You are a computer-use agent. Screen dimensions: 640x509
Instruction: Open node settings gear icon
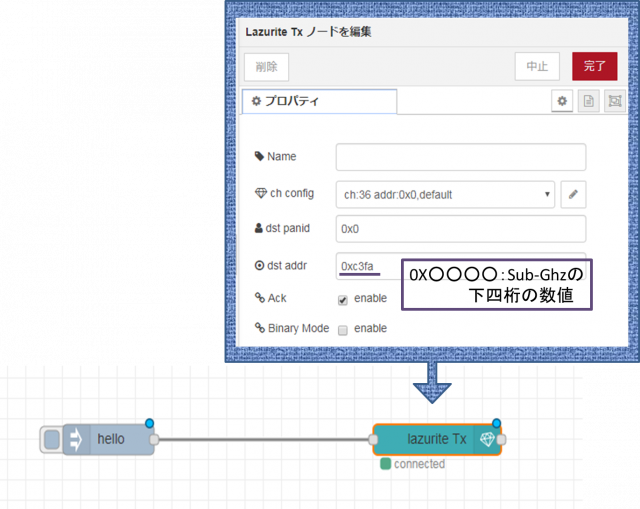click(x=562, y=101)
